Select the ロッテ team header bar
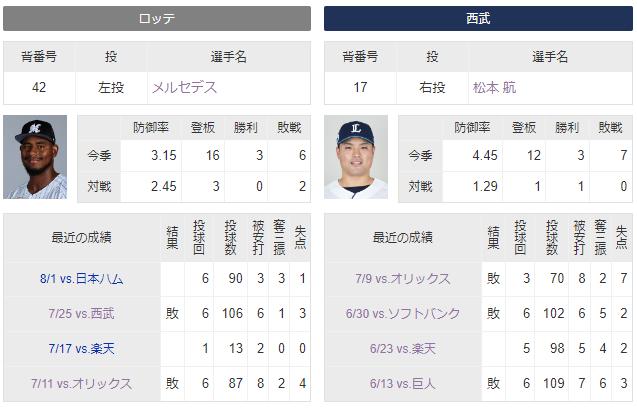Viewport: 637px width, 415px height. [157, 19]
